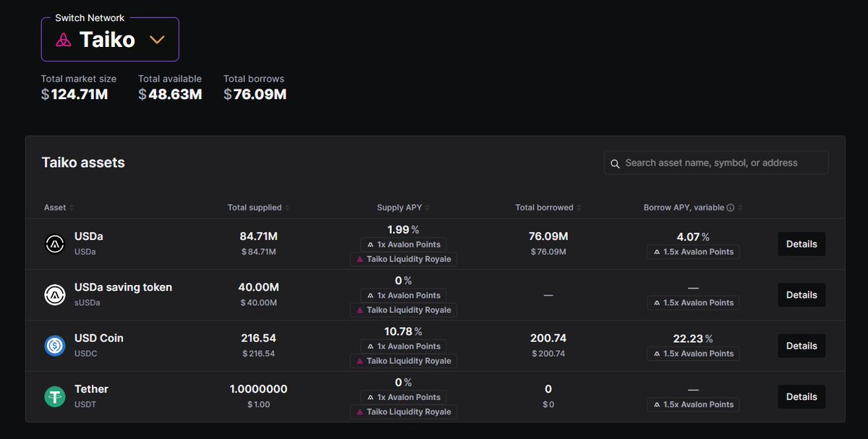The width and height of the screenshot is (868, 439).
Task: Click the USDa token icon
Action: coord(55,244)
